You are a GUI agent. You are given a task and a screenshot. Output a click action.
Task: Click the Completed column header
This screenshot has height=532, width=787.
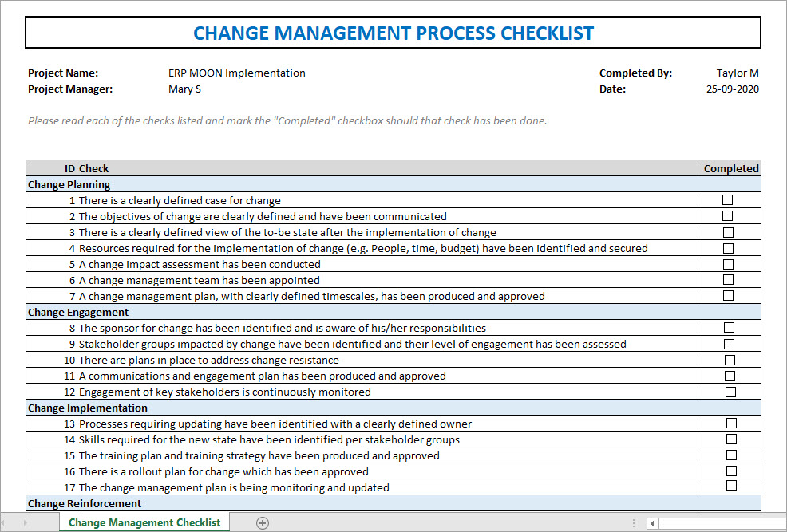point(731,168)
